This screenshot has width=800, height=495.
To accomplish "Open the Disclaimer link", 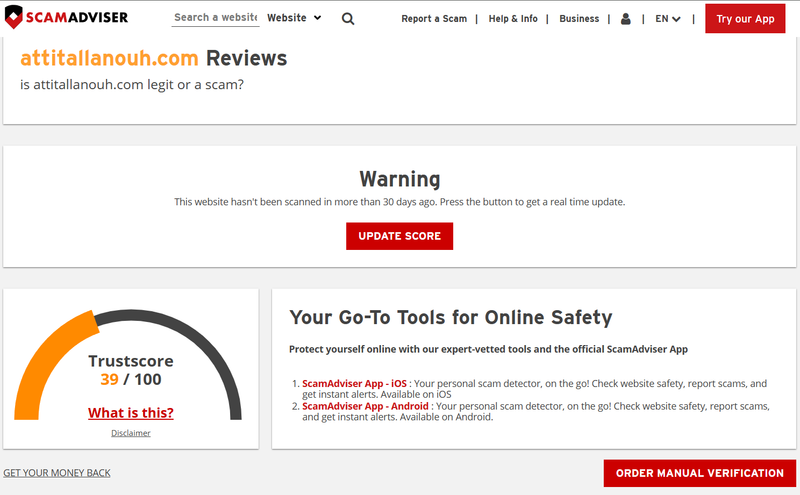I will [x=131, y=433].
